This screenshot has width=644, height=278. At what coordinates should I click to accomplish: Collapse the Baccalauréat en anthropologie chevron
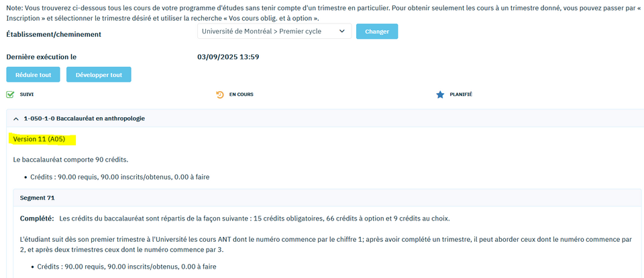pyautogui.click(x=16, y=119)
